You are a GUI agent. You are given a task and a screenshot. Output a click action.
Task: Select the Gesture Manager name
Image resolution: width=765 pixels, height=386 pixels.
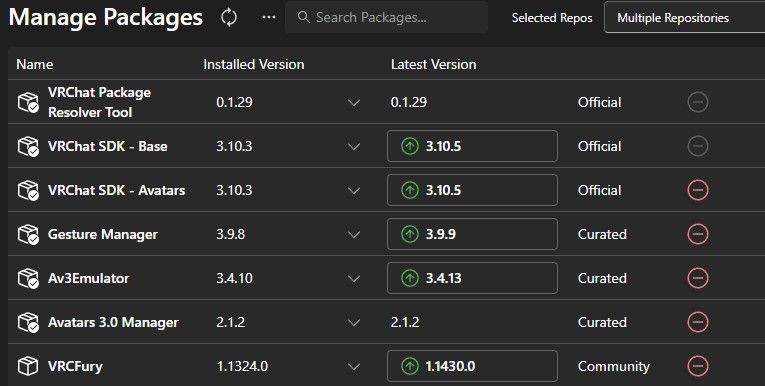pos(102,234)
